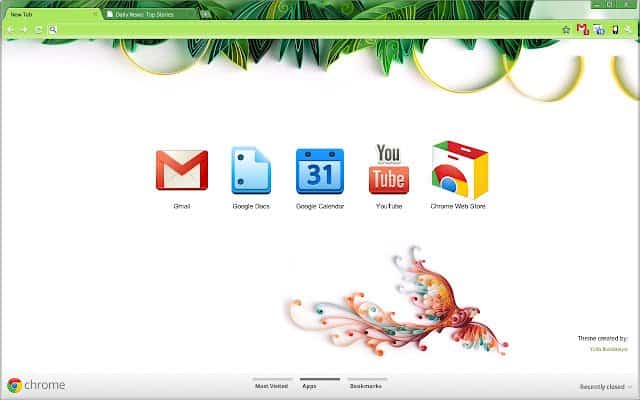Focus the address bar field
The image size is (640, 400).
(x=308, y=29)
